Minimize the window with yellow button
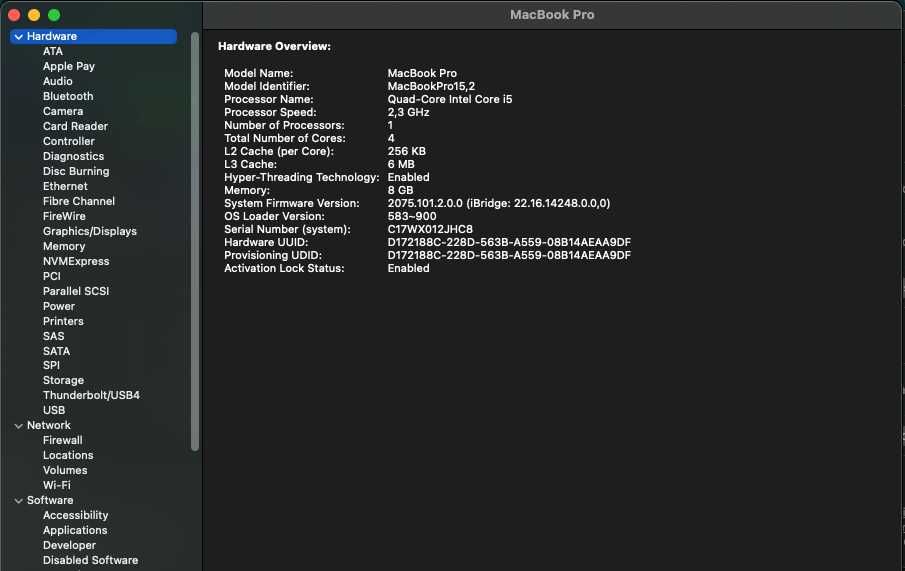This screenshot has width=905, height=571. coord(34,15)
